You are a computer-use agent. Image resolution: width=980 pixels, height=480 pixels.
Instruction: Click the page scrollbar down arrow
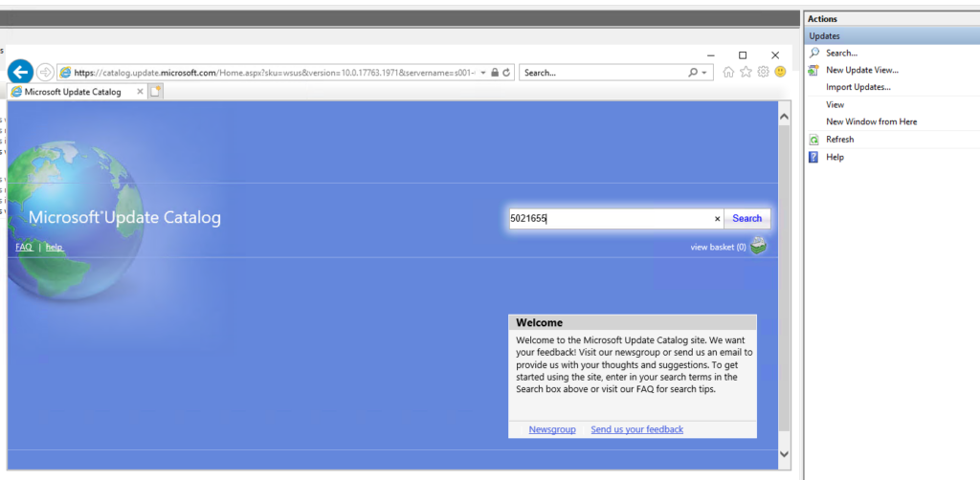click(784, 454)
